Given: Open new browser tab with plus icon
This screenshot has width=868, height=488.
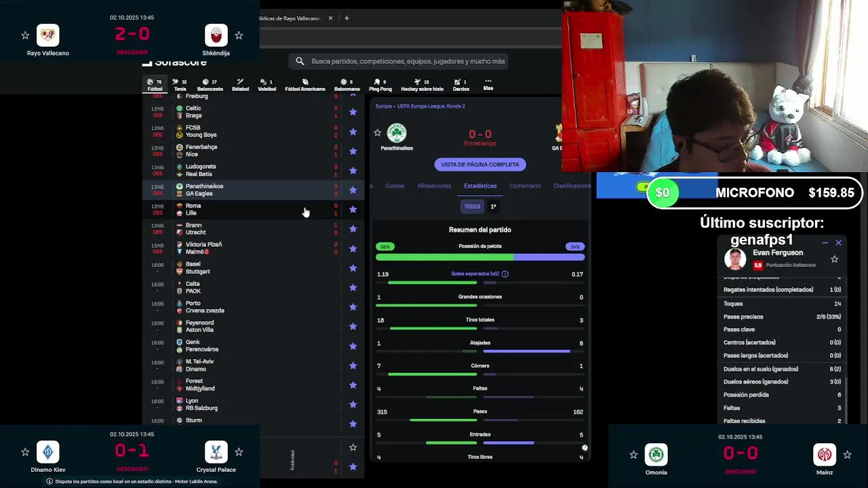Looking at the screenshot, I should click(x=347, y=18).
